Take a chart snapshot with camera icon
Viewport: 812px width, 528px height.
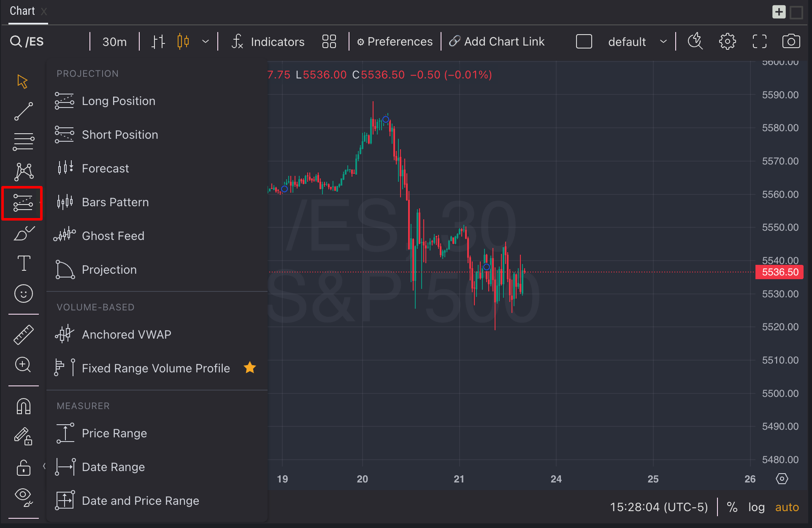791,41
